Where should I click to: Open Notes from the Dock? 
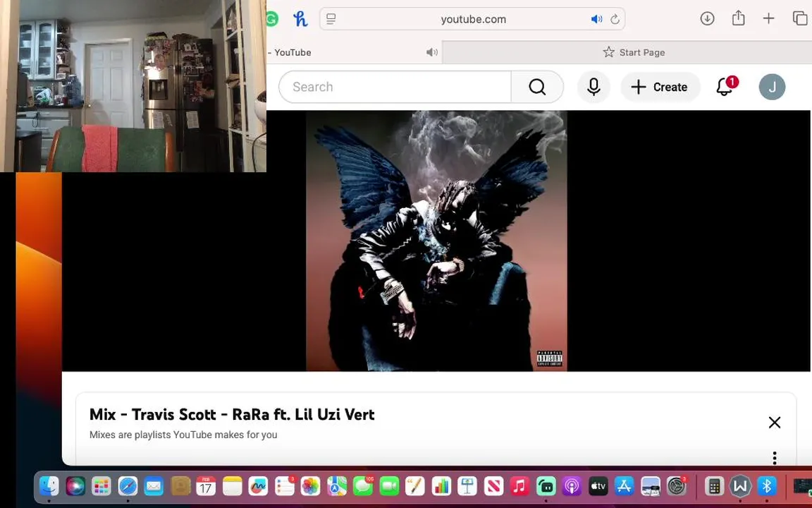click(x=233, y=486)
